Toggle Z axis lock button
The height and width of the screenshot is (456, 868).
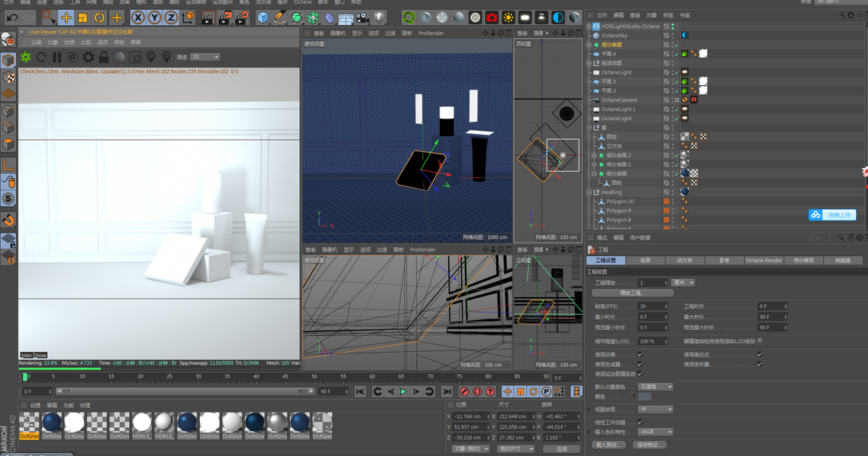(x=171, y=17)
